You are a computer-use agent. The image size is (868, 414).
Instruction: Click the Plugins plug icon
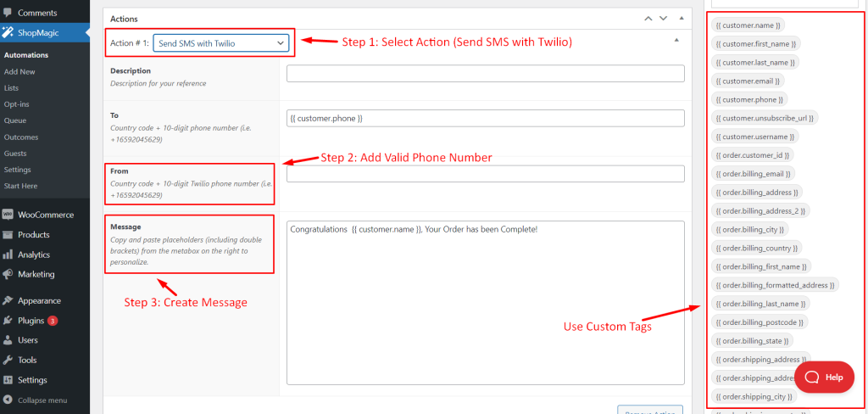[x=8, y=321]
